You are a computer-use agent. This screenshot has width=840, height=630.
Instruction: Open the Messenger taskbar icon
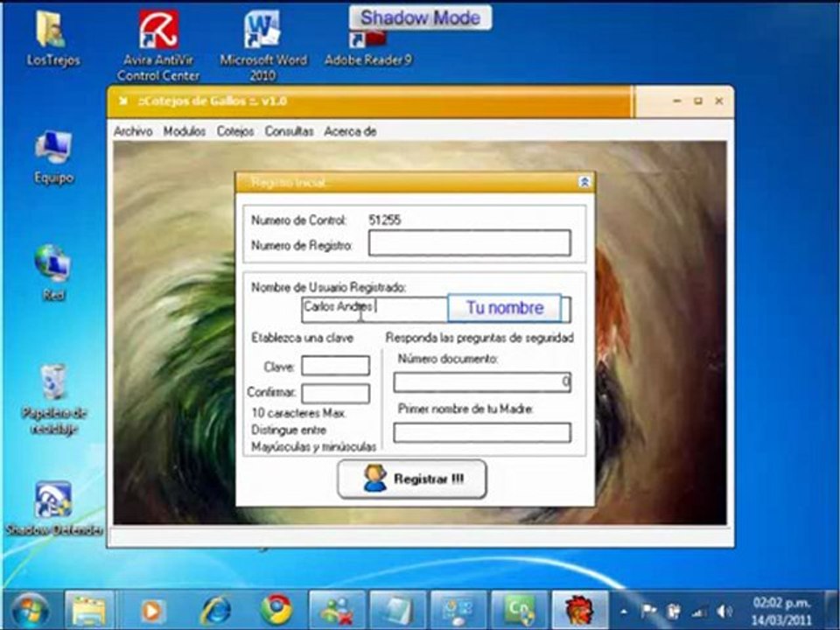[337, 611]
